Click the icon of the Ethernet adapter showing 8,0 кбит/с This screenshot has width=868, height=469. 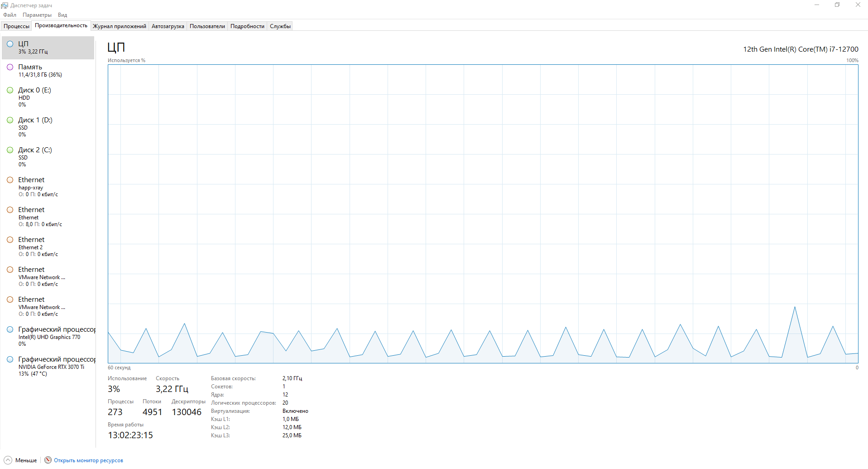pos(10,210)
